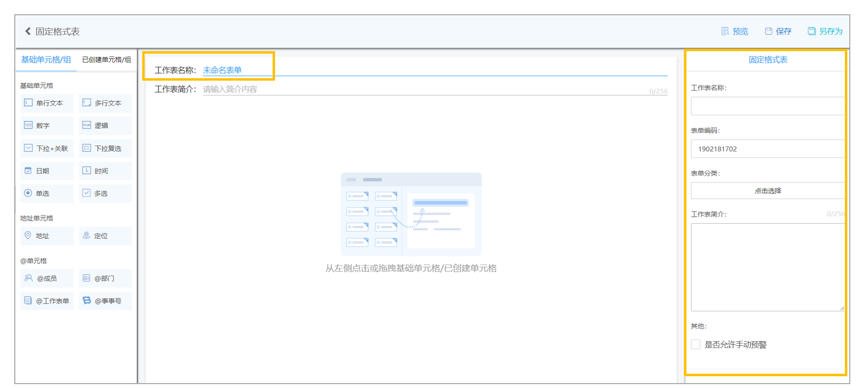The width and height of the screenshot is (868, 390).
Task: Switch to 已创建单元格/组 tab
Action: 106,60
